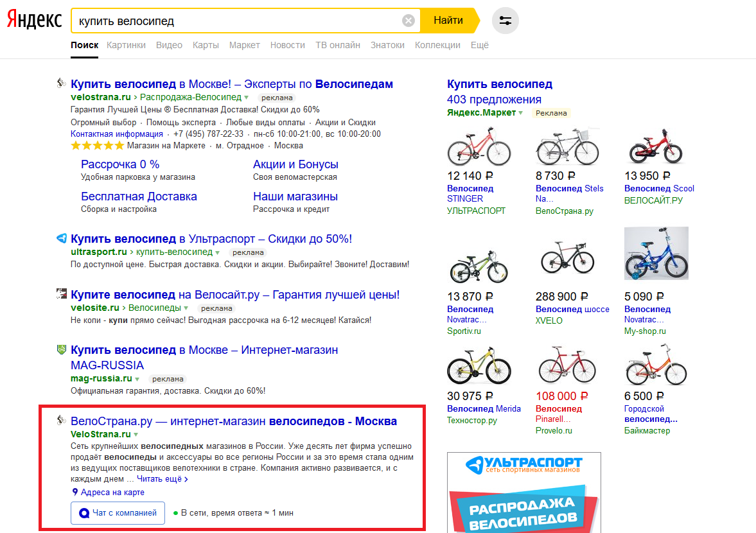
Task: Open the MAG-RUSSIA Интернет-магазин ad
Action: [x=204, y=357]
